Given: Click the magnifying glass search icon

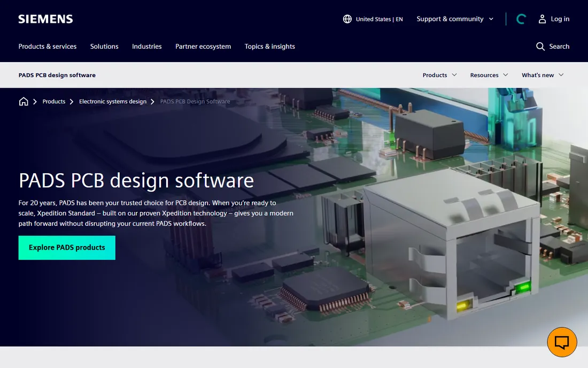Looking at the screenshot, I should pyautogui.click(x=540, y=47).
